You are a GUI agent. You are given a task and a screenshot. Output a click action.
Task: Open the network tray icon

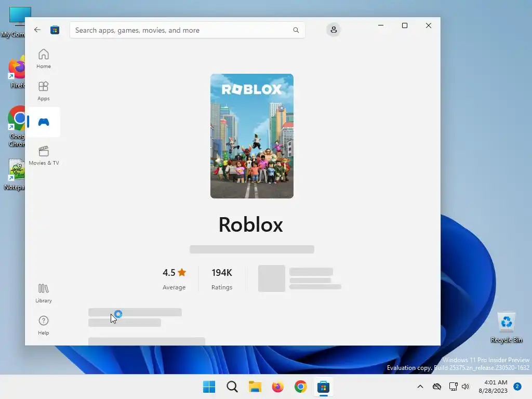point(453,387)
